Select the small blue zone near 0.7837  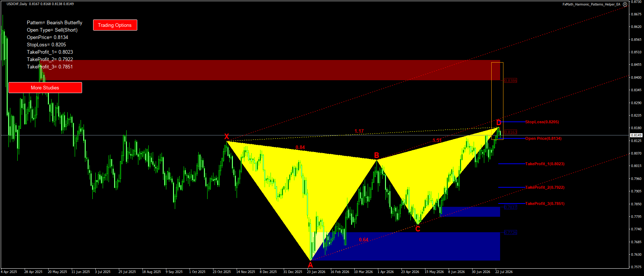(470, 212)
